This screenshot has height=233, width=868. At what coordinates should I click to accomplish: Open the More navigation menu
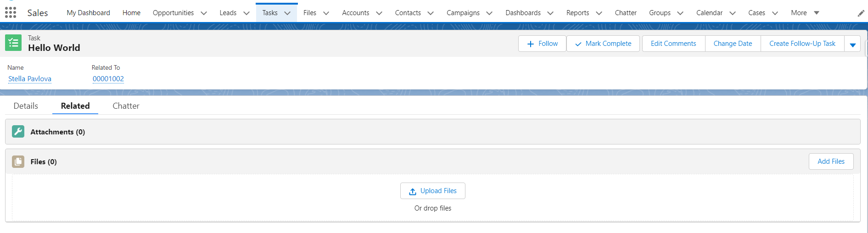point(805,13)
